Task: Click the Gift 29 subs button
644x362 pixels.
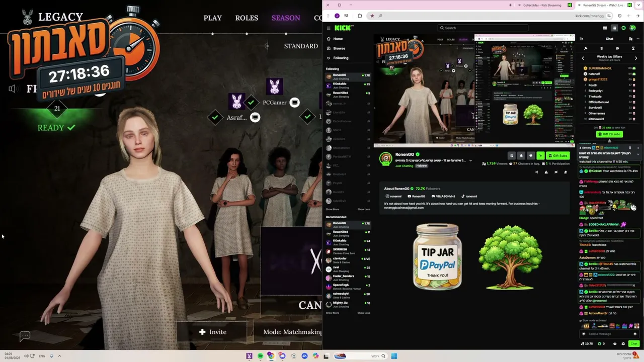Action: point(609,134)
